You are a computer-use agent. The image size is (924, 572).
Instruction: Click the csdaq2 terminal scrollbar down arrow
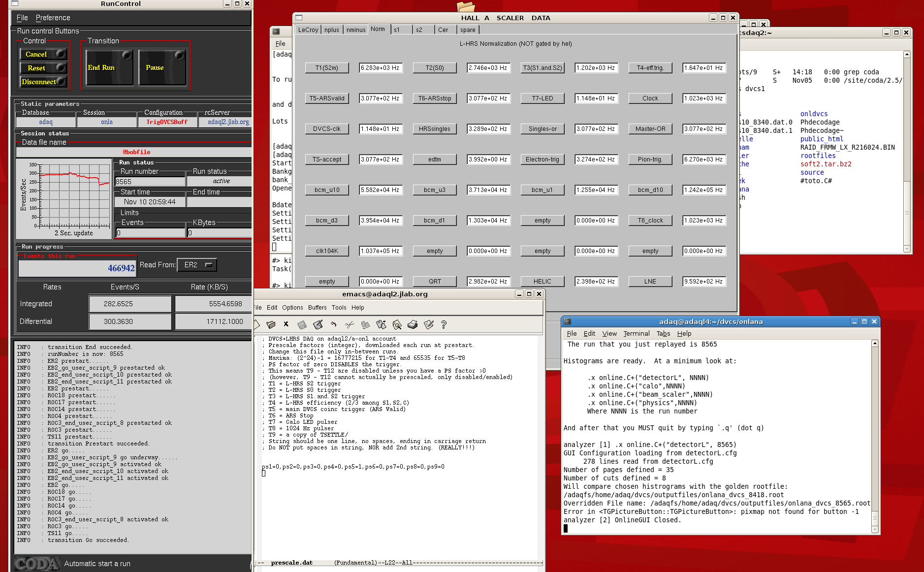pos(907,249)
